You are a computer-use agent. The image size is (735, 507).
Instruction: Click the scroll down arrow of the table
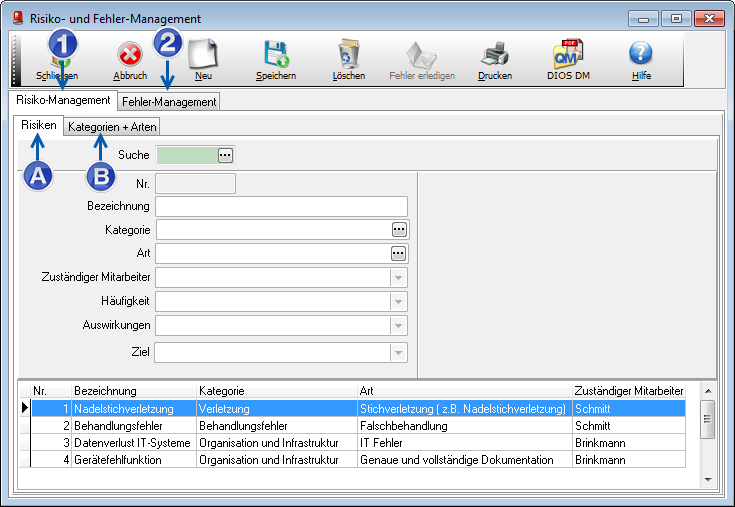708,479
